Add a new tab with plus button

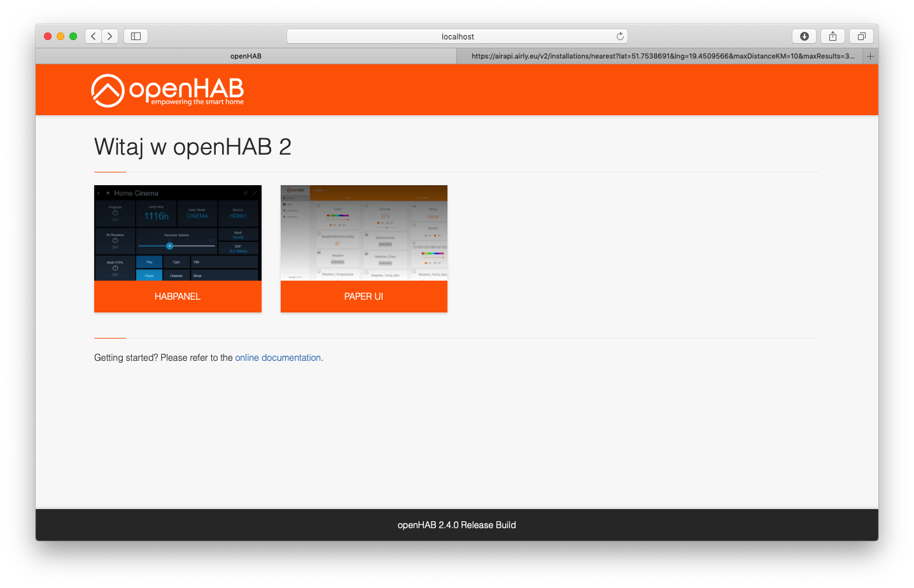tap(870, 56)
